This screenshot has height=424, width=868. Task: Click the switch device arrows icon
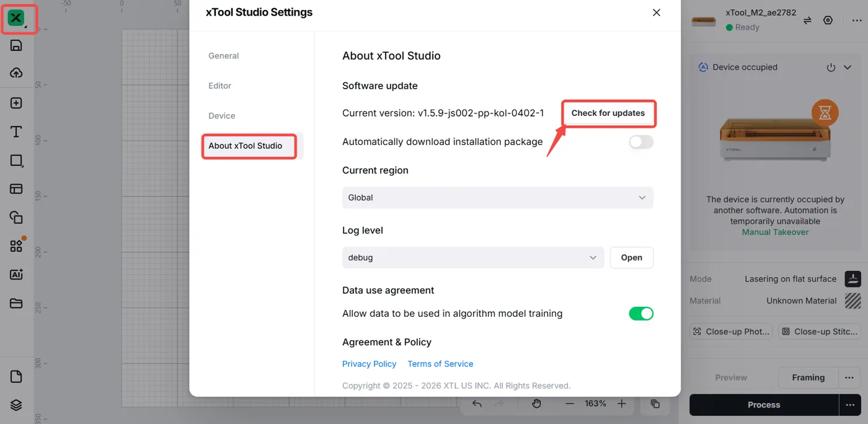(807, 20)
